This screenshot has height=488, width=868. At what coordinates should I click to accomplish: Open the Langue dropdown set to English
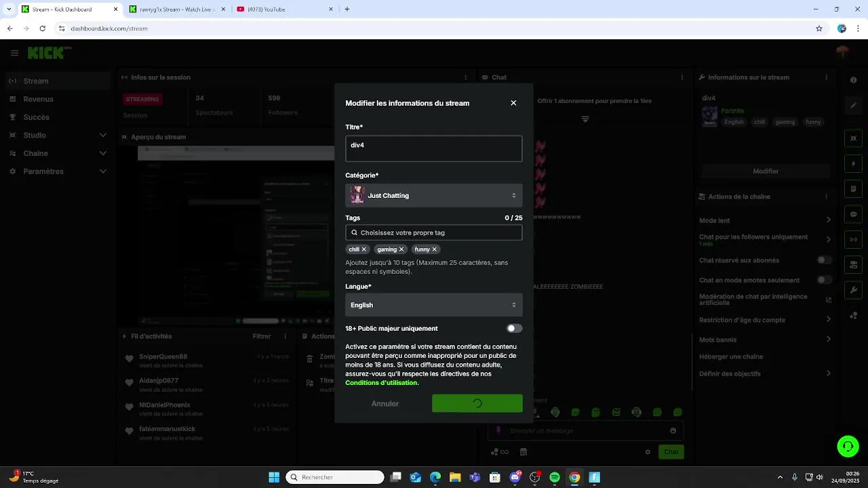point(433,305)
